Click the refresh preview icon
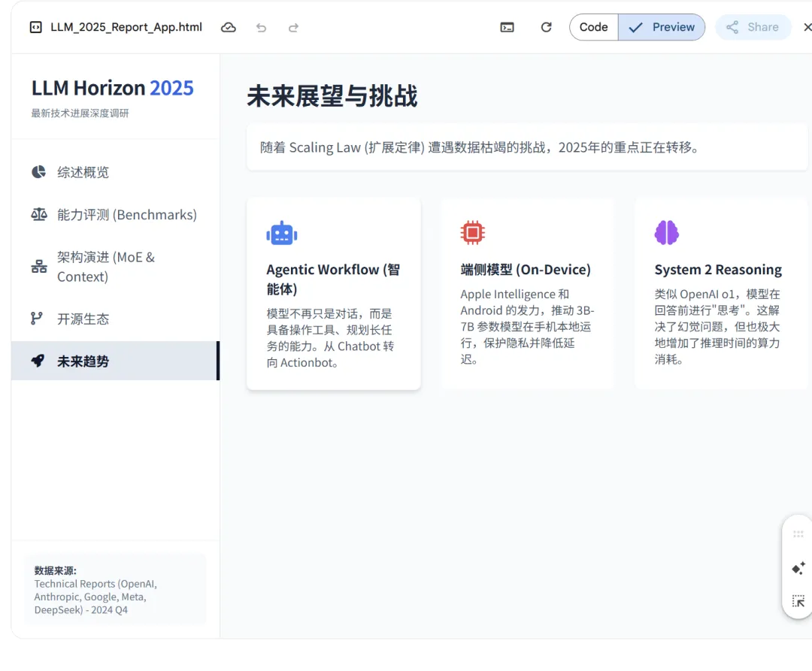Viewport: 812px width, 671px height. [547, 28]
